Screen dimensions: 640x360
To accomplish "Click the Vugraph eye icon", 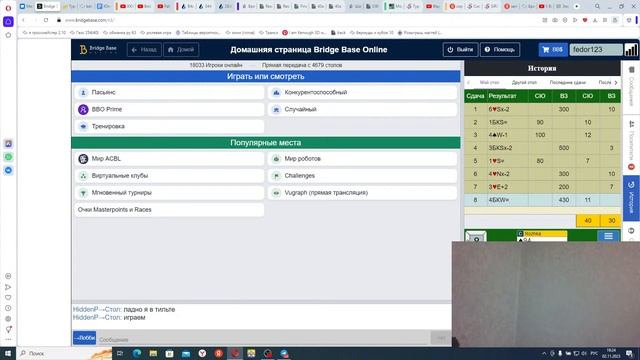I will click(276, 193).
